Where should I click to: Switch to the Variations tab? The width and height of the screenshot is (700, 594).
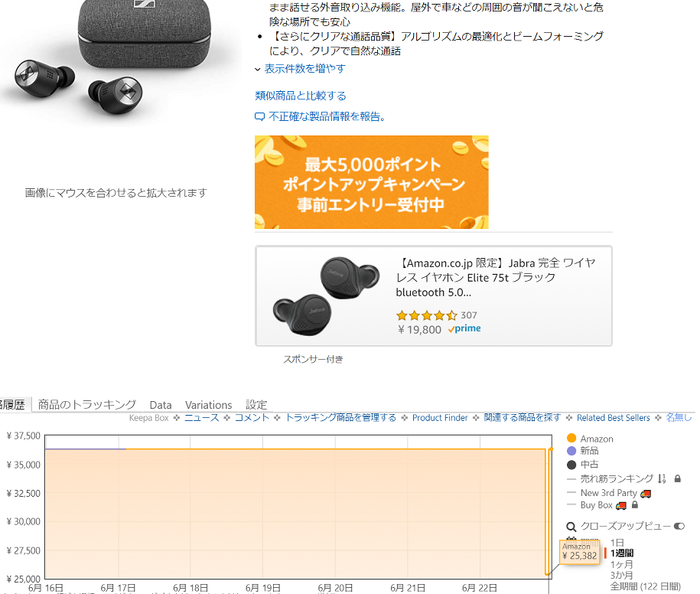[x=209, y=405]
